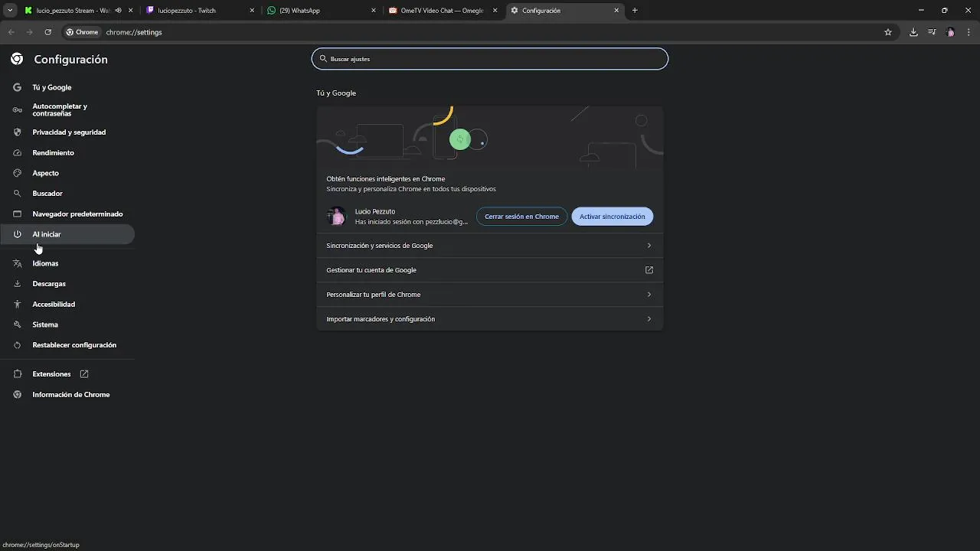Click the Extensiones puzzle icon
Screen dimensions: 980x551
[x=17, y=374]
